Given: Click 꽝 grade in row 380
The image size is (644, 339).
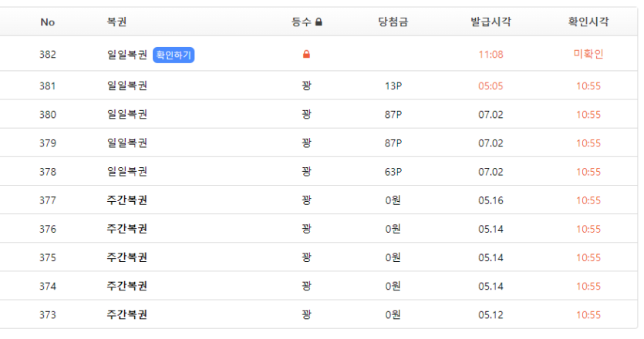Looking at the screenshot, I should pyautogui.click(x=306, y=115).
